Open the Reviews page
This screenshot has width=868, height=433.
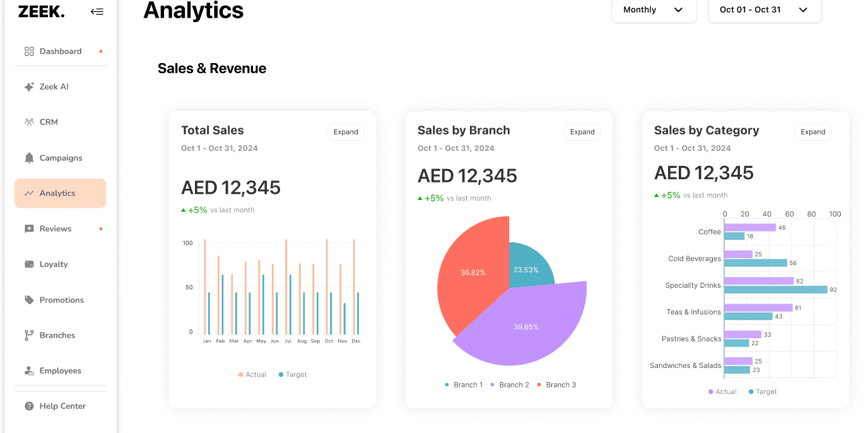[61, 228]
